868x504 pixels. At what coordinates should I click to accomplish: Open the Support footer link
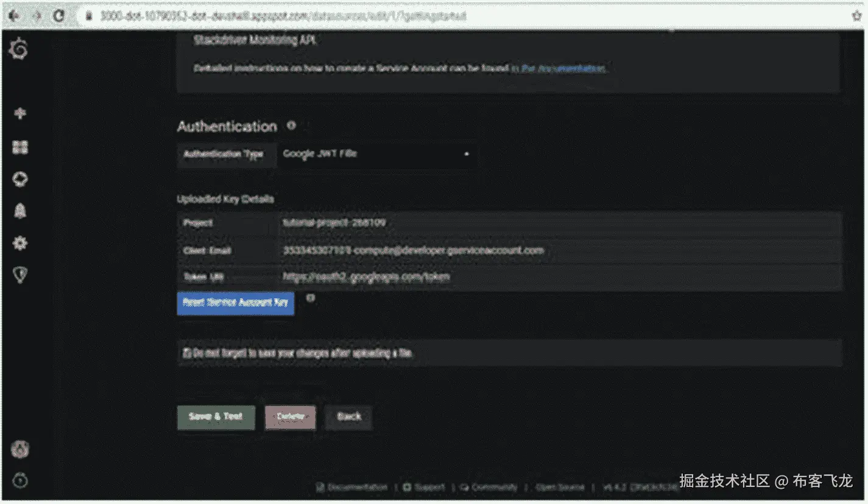click(x=424, y=487)
